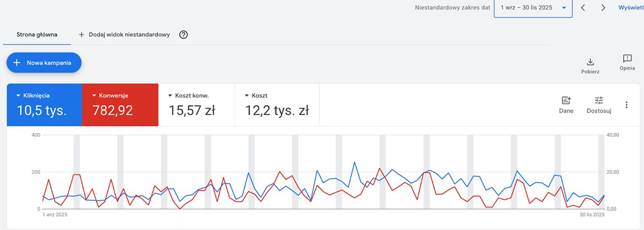Screen dimensions: 644x230
Task: Open the three-dot more options menu
Action: (627, 105)
